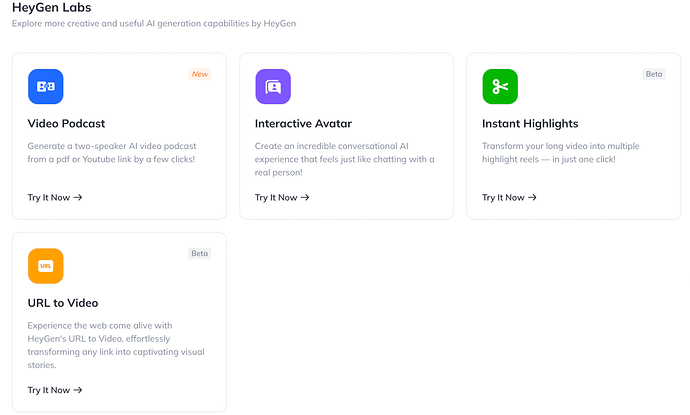Screen dimensions: 690x415
Task: Click the HeyGen Labs heading
Action: pos(51,7)
